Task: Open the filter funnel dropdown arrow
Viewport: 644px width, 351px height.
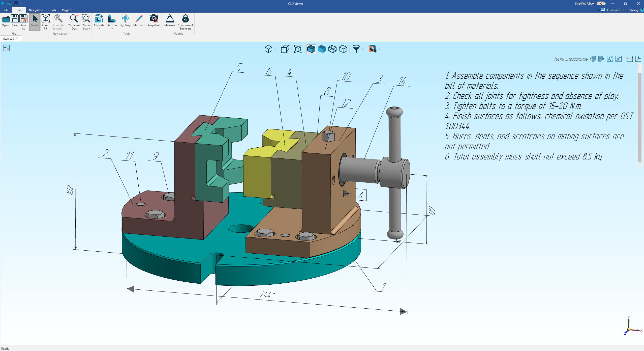Action: (x=363, y=49)
